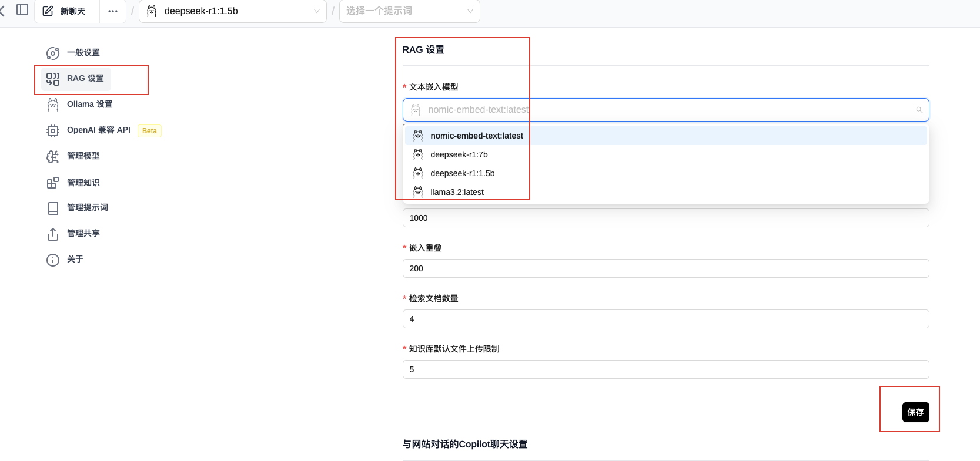This screenshot has width=980, height=461.
Task: Click the llama icon in top model selector
Action: pyautogui.click(x=152, y=11)
